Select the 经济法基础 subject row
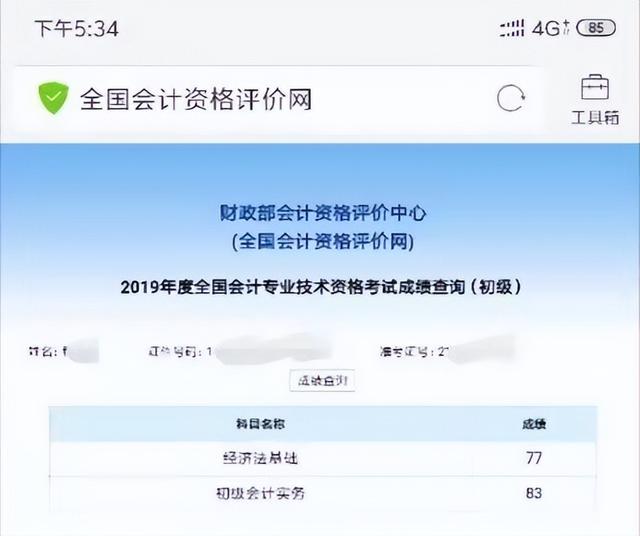Viewport: 640px width, 536px height. pos(323,458)
